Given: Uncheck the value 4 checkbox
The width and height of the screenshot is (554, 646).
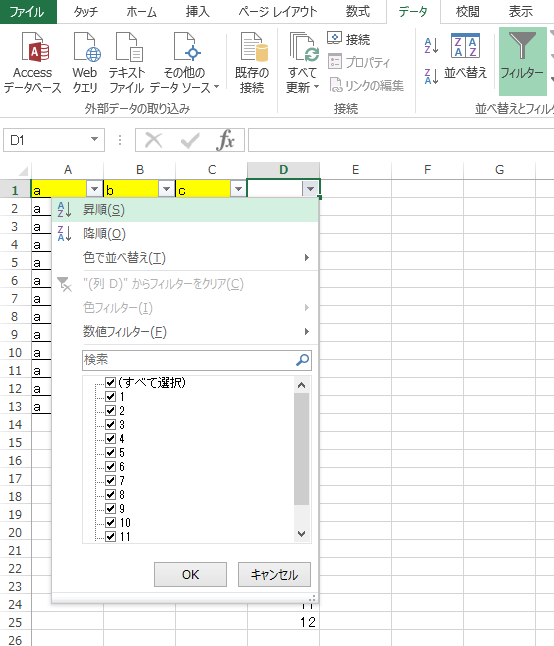Looking at the screenshot, I should click(110, 438).
